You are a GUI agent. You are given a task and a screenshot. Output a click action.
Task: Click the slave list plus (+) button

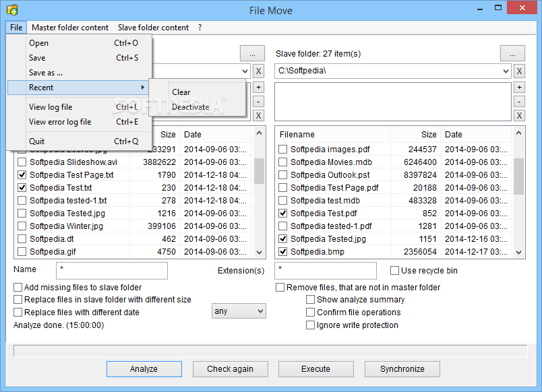point(519,88)
